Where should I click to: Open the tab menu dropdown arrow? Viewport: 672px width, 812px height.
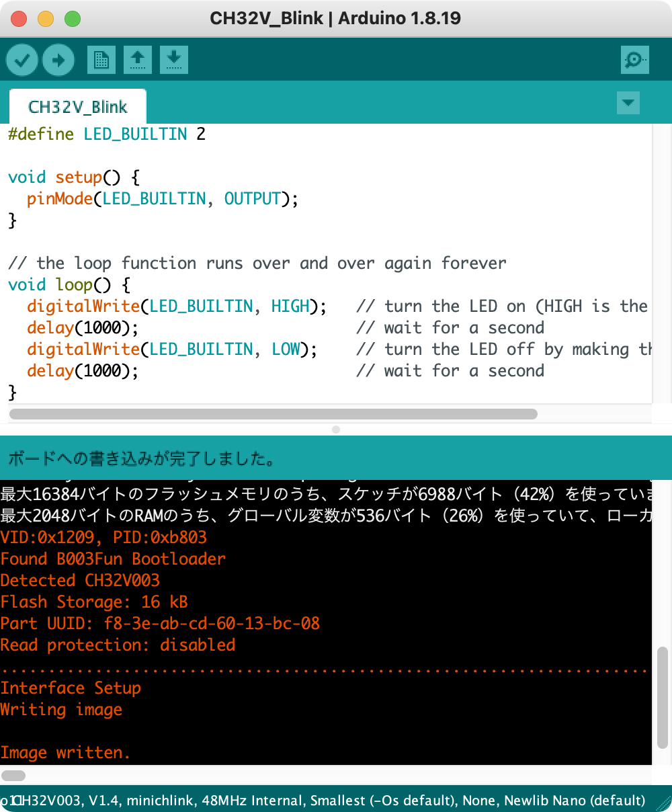click(628, 103)
